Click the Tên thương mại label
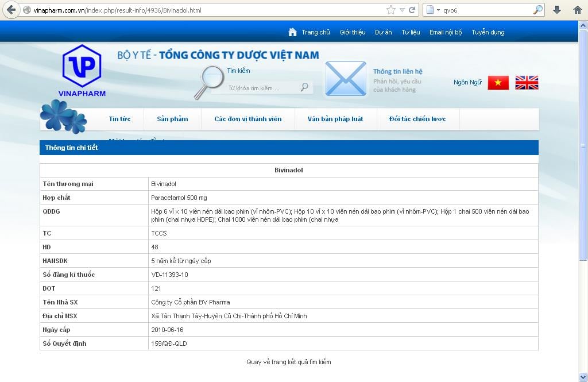588x382 pixels. click(68, 184)
